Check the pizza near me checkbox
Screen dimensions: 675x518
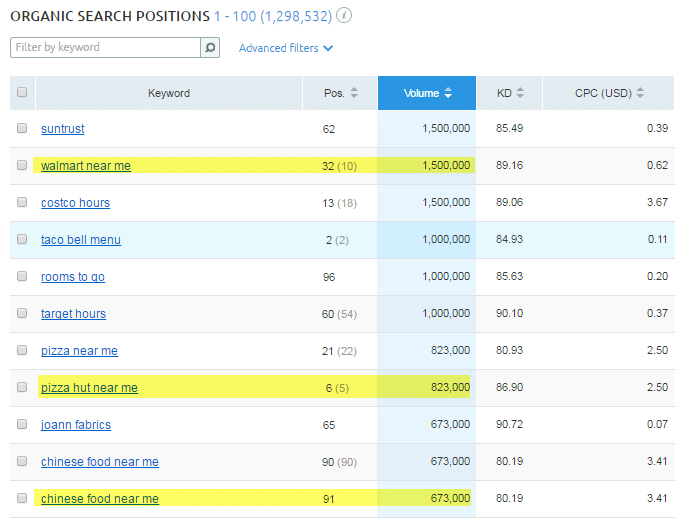click(22, 350)
